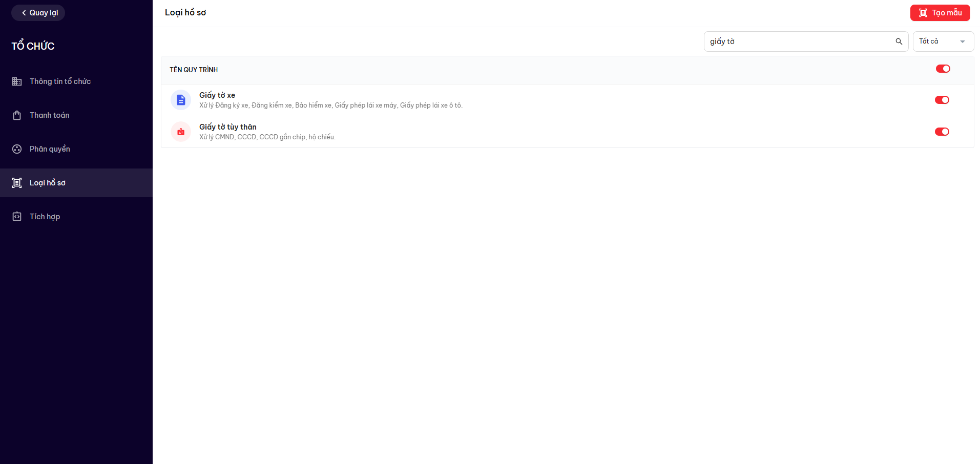The image size is (980, 464).
Task: Open Phân quyền menu item
Action: pyautogui.click(x=76, y=149)
